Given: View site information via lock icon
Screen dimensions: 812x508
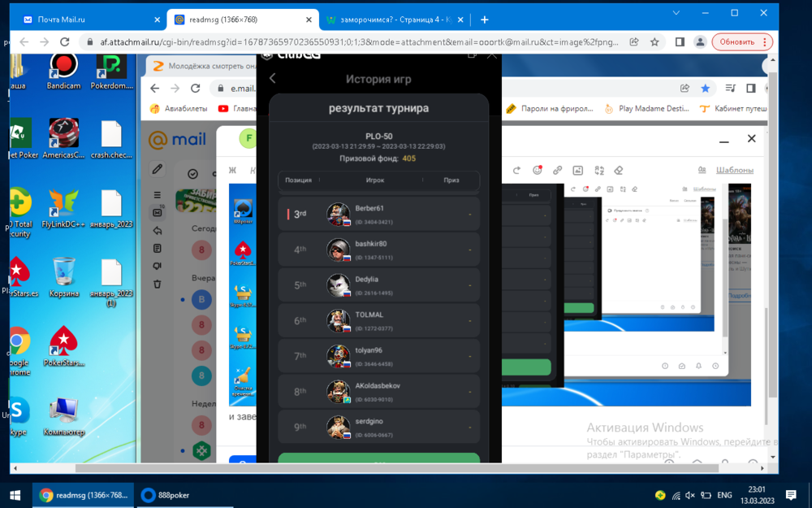Looking at the screenshot, I should pos(89,42).
